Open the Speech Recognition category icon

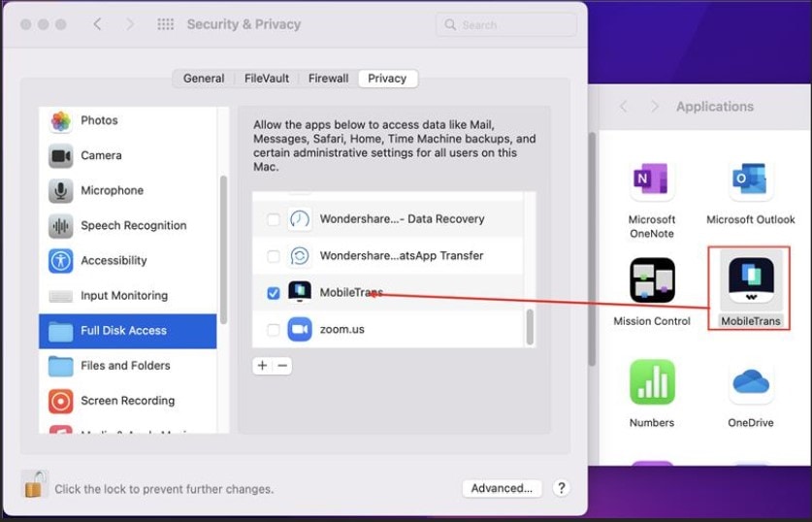pyautogui.click(x=60, y=226)
